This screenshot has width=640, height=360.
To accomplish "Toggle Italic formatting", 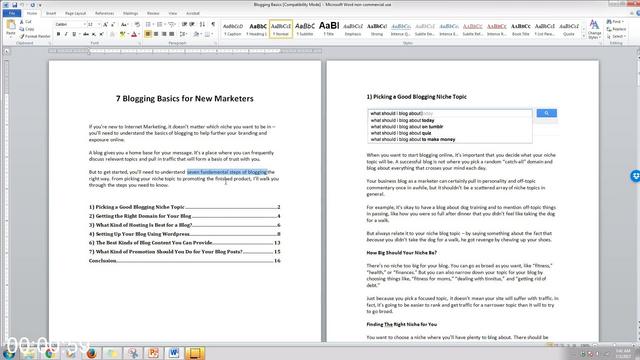I will pos(66,34).
